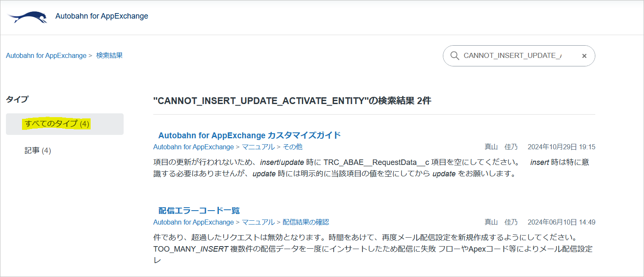
Task: Clear the search field with the X
Action: (x=584, y=56)
